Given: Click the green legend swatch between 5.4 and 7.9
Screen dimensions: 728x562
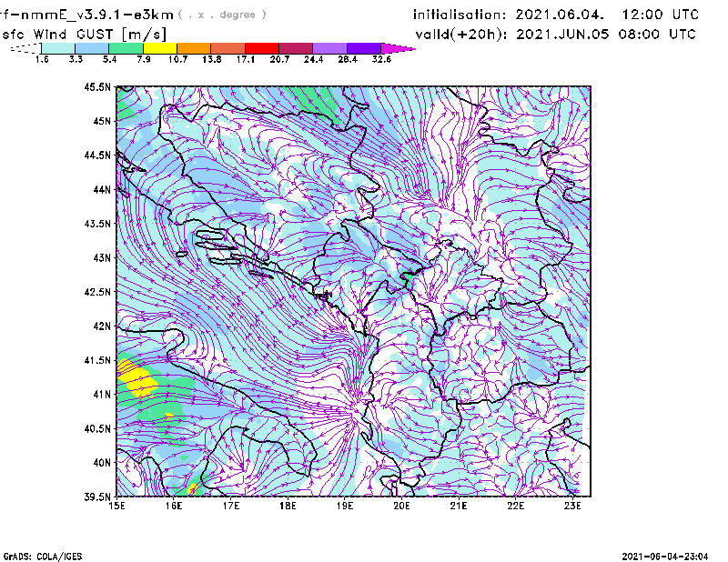Looking at the screenshot, I should [126, 48].
